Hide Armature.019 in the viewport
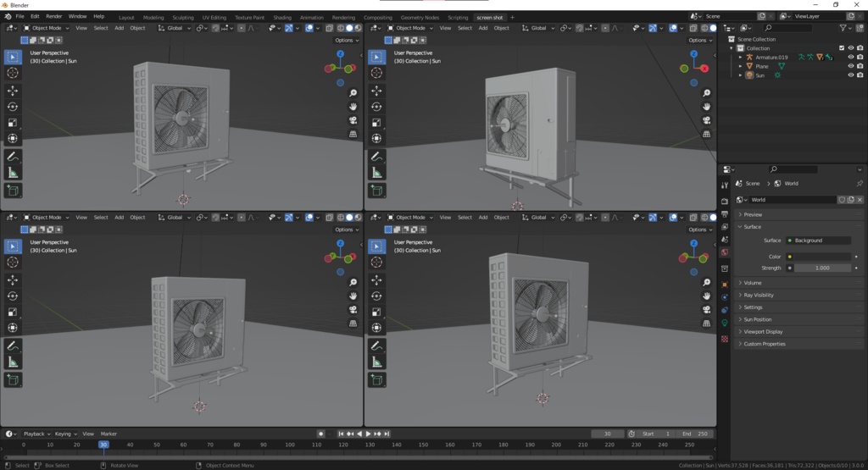The height and width of the screenshot is (470, 868). (x=851, y=57)
